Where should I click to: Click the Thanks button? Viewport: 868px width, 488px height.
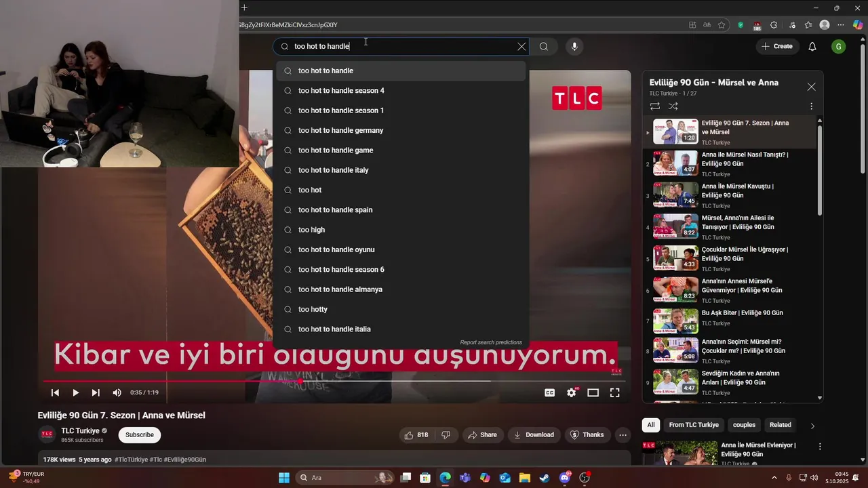(587, 435)
